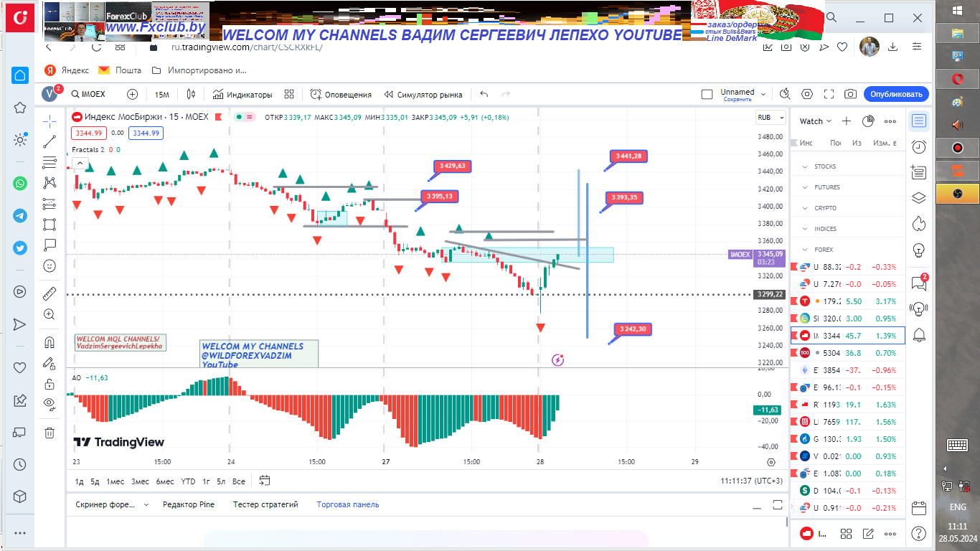Image resolution: width=980 pixels, height=551 pixels.
Task: Click the blue buy price 3344.99
Action: (147, 133)
